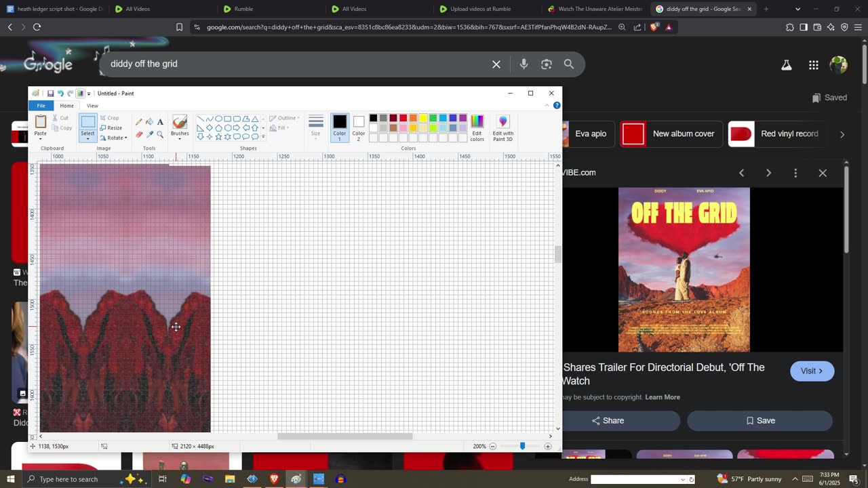The width and height of the screenshot is (868, 488).
Task: Select the Pencil tool in Paint
Action: [x=139, y=122]
